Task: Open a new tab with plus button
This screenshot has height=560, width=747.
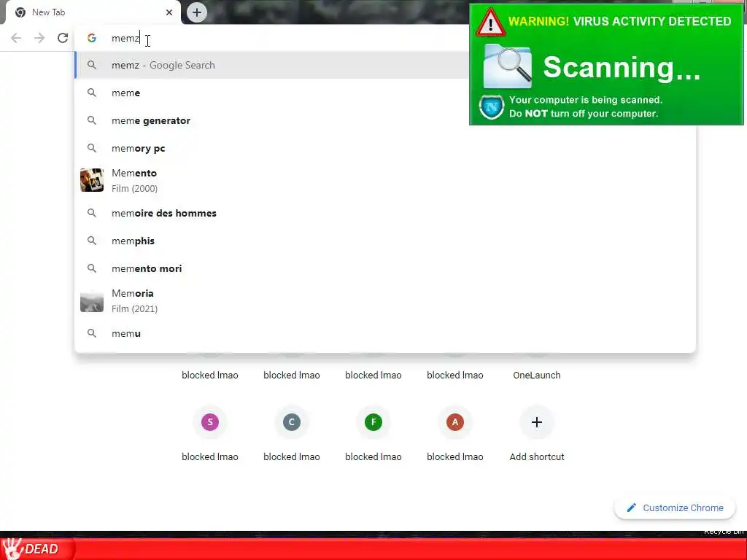Action: 197,12
